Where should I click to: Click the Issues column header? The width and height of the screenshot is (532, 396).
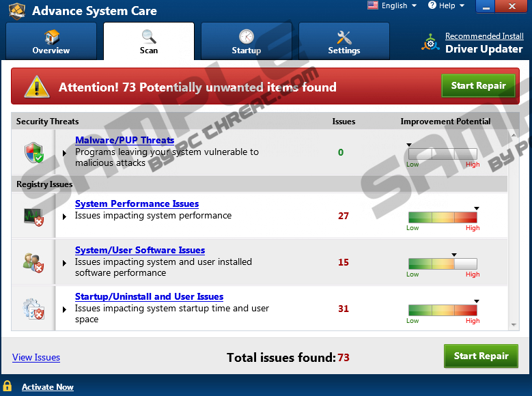point(344,122)
